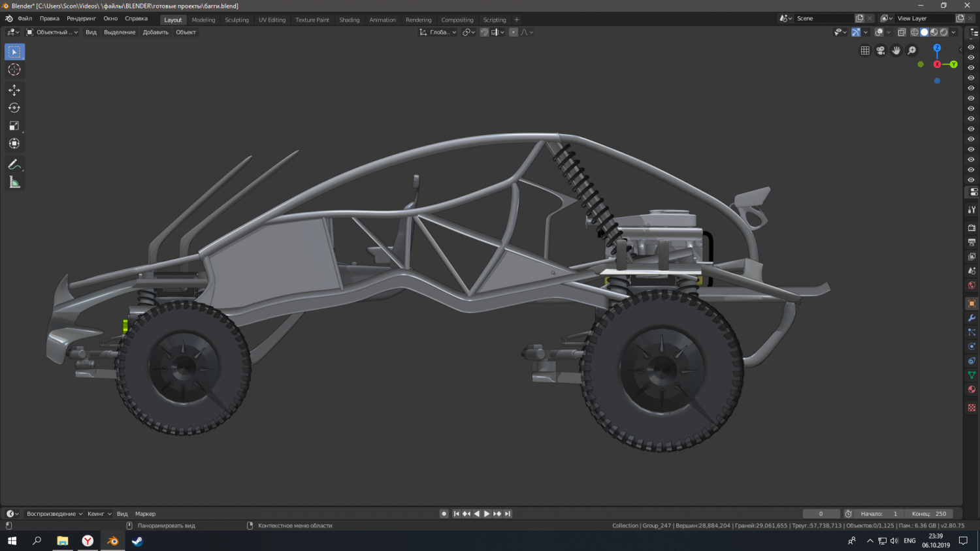Open the Добавить menu

coord(155,32)
